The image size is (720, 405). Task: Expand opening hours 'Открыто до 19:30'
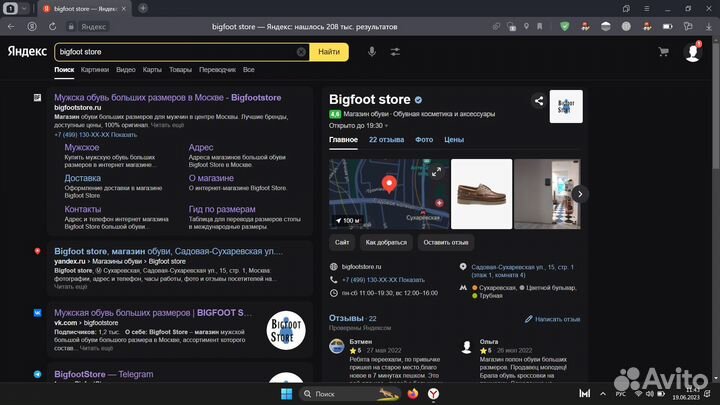(357, 125)
